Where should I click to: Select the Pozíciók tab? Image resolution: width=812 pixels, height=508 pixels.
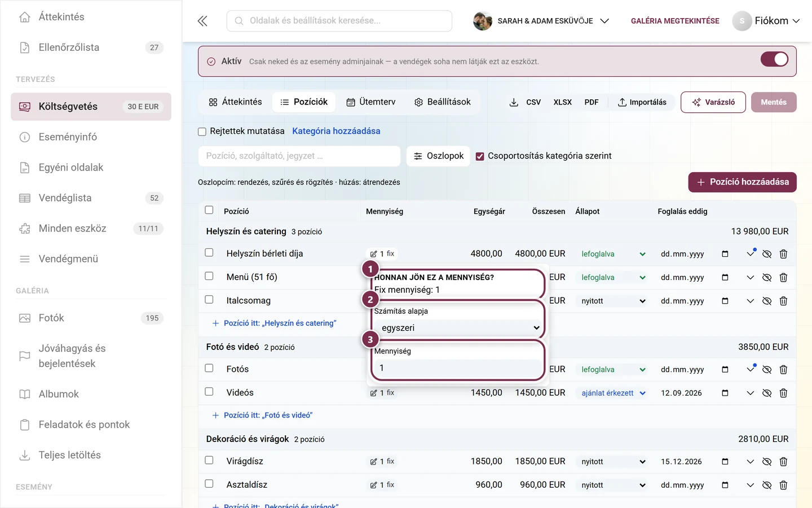point(304,102)
